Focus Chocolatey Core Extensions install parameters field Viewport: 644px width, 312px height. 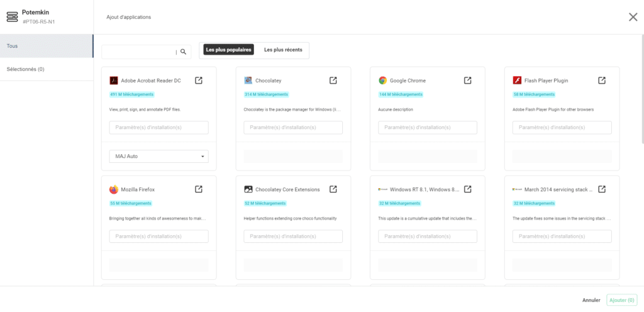[293, 237]
